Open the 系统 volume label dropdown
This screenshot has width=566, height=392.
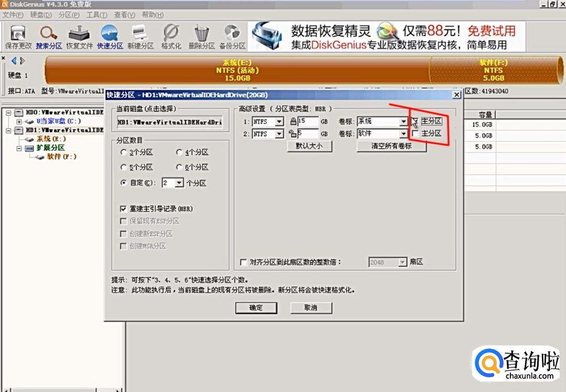click(404, 122)
